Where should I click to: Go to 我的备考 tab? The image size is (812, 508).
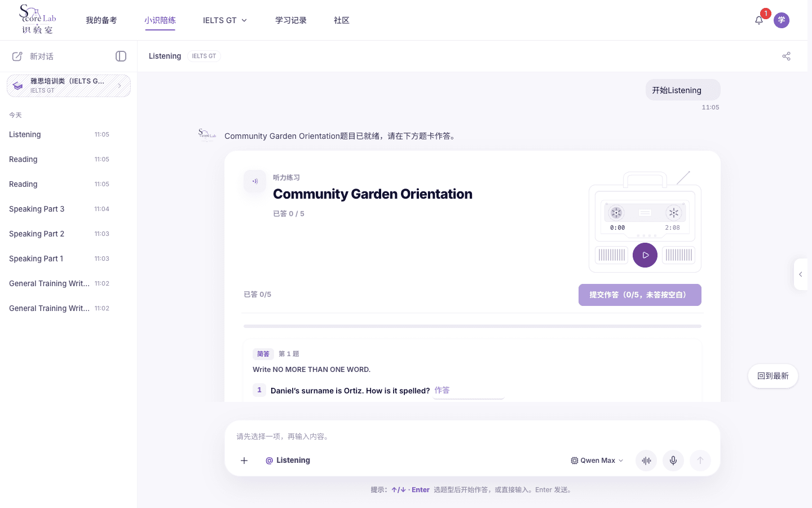(x=101, y=20)
